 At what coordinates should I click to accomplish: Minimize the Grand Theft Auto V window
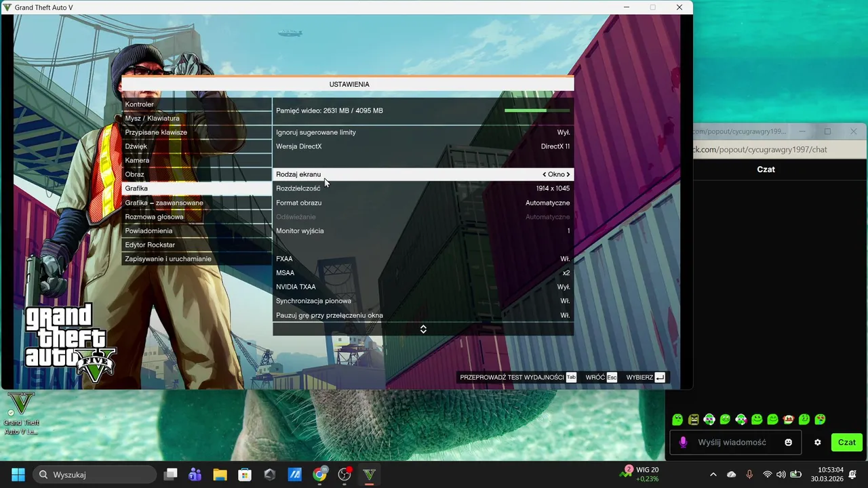(x=625, y=7)
